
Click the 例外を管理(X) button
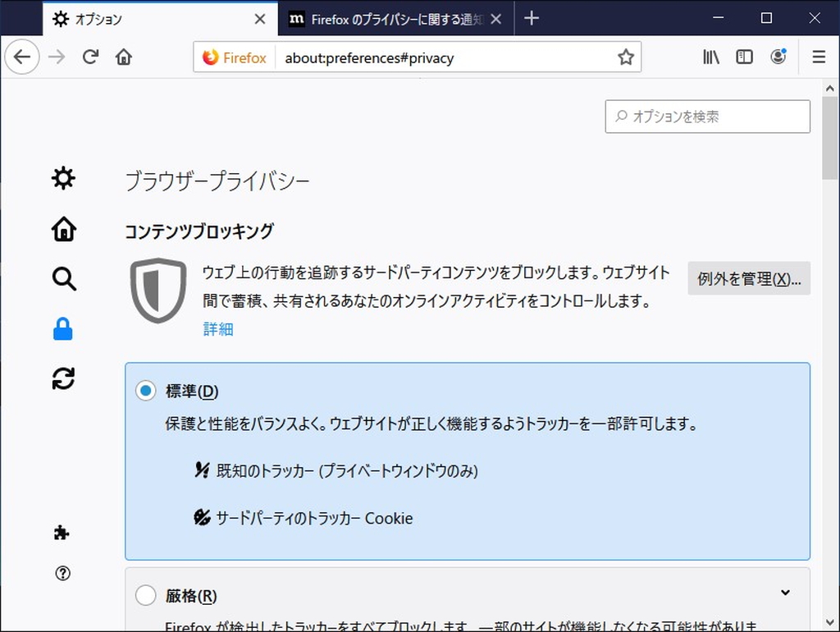click(749, 279)
